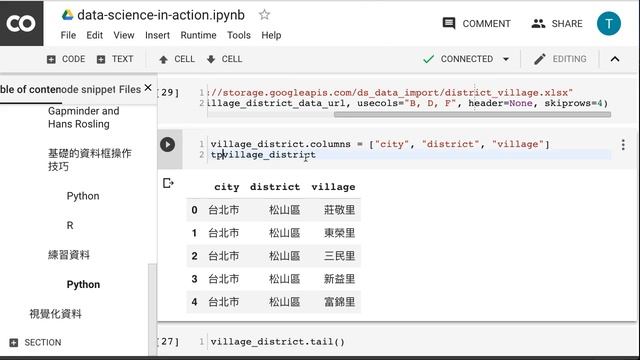
Task: Click the read_excel line in cell 29
Action: point(407,103)
